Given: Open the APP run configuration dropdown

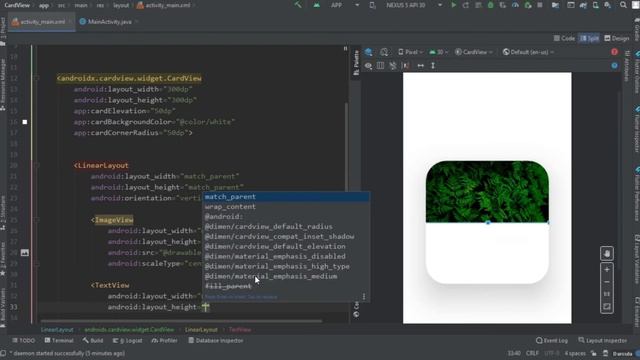Looking at the screenshot, I should pyautogui.click(x=345, y=5).
